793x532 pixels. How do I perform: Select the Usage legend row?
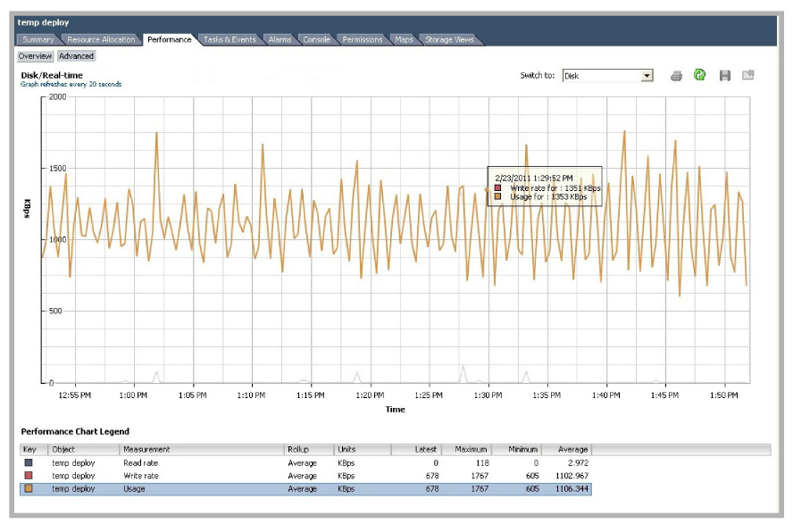pyautogui.click(x=305, y=489)
